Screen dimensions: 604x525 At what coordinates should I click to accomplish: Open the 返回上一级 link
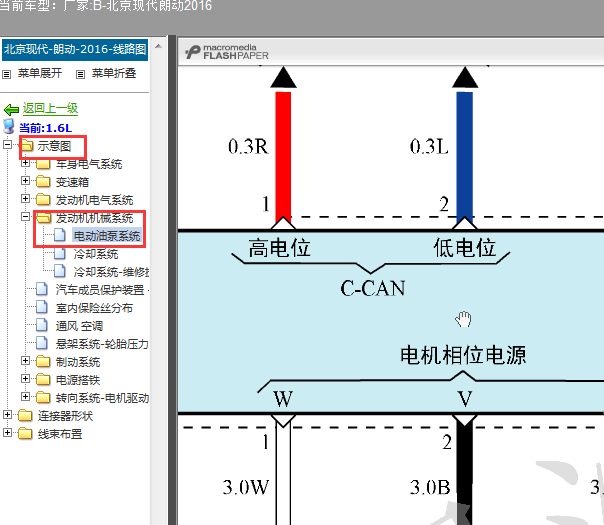[50, 109]
